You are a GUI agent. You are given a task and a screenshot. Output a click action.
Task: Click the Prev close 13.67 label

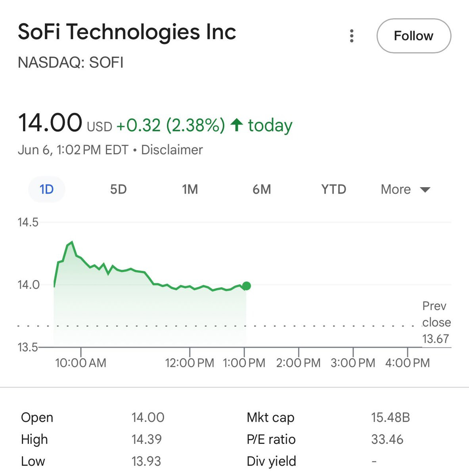pyautogui.click(x=436, y=322)
